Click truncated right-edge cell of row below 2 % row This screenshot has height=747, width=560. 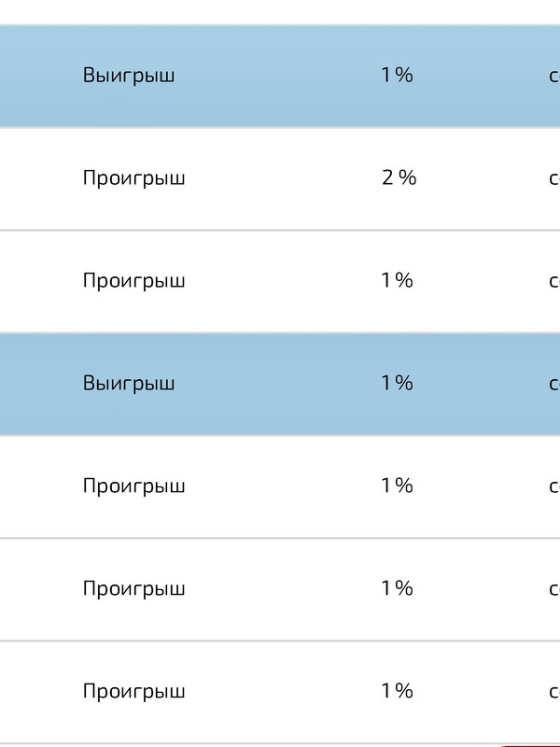[x=554, y=281]
